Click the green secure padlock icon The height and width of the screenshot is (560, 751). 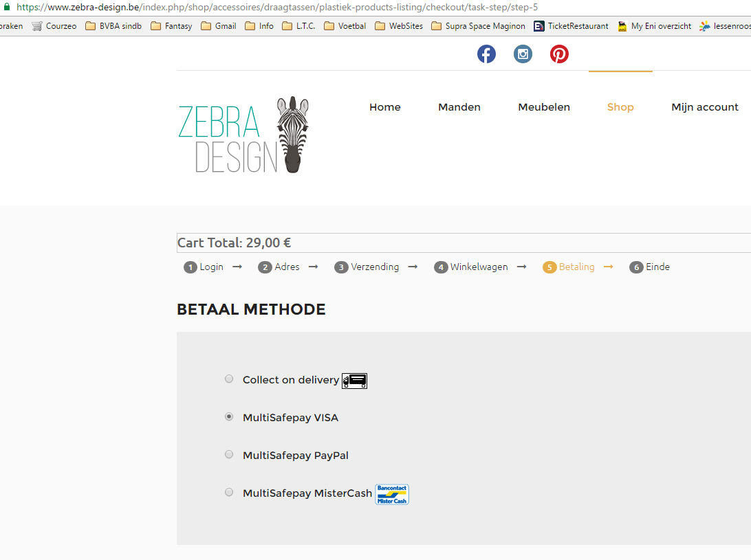click(x=7, y=7)
